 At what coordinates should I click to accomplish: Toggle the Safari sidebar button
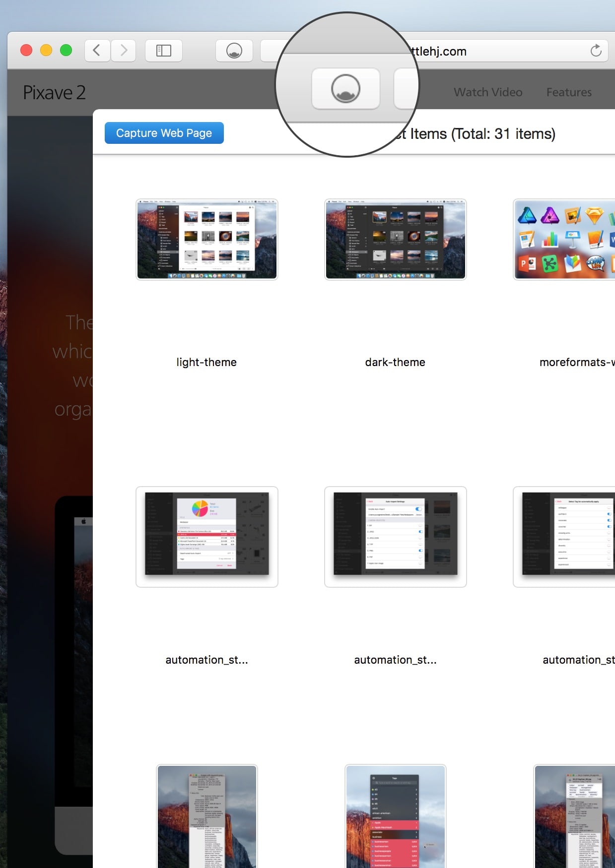pos(164,51)
